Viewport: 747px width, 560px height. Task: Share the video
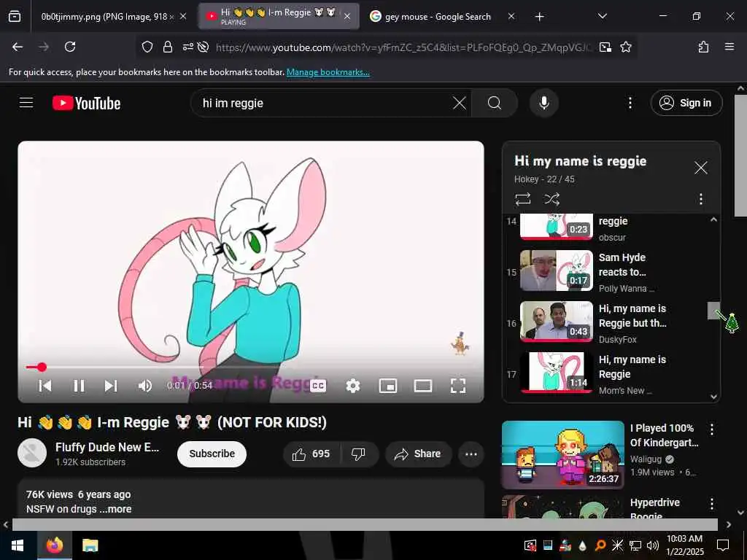pos(417,454)
